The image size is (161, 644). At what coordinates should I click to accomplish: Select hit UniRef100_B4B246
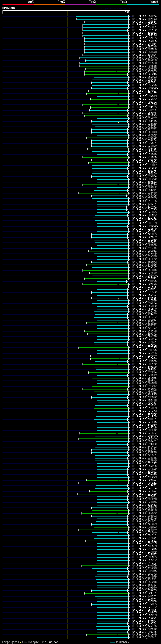click(x=144, y=74)
